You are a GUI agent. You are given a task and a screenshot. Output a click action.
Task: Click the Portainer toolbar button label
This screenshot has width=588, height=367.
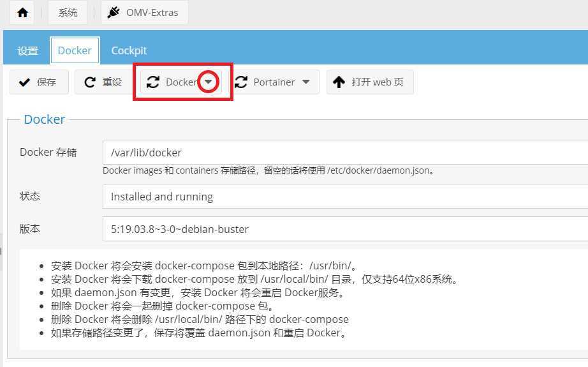tap(274, 82)
